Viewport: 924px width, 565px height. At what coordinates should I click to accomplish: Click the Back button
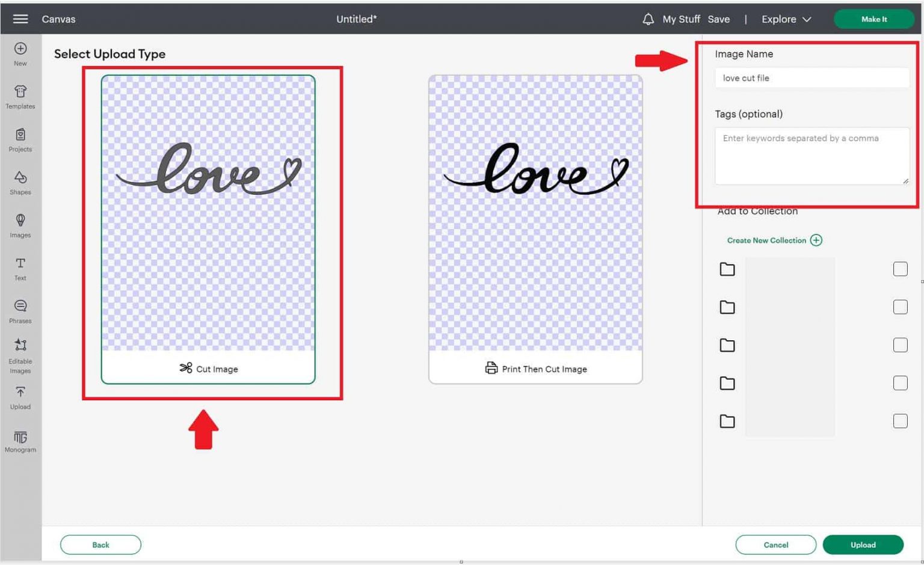[x=100, y=545]
